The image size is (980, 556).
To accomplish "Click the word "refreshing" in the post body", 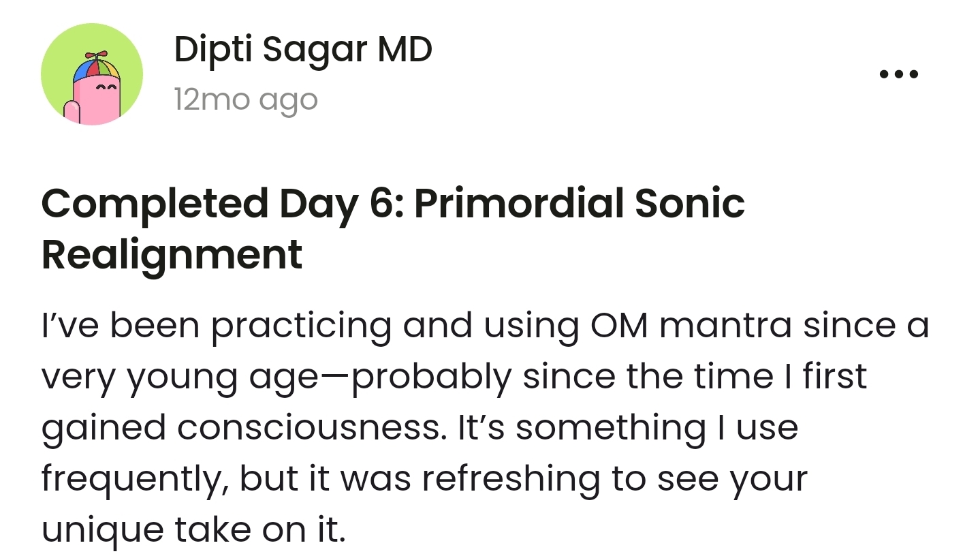I will [x=510, y=479].
